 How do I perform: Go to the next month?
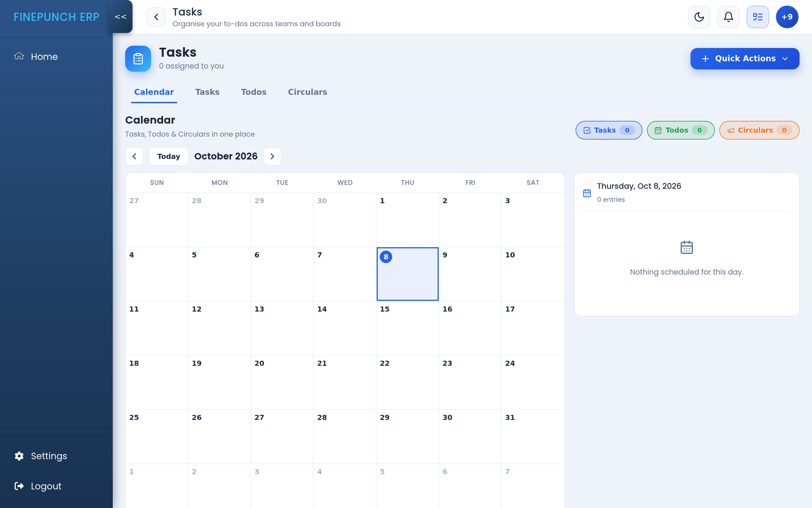pos(272,156)
